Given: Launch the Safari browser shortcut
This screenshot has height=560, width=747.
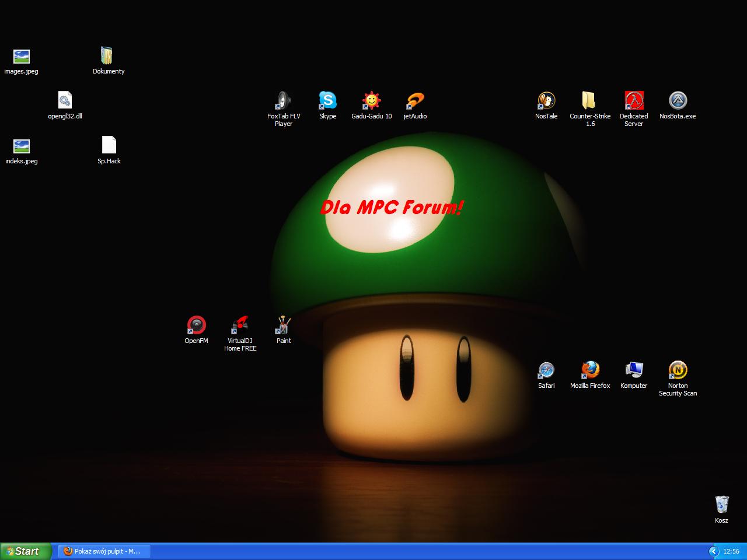Looking at the screenshot, I should pos(546,370).
